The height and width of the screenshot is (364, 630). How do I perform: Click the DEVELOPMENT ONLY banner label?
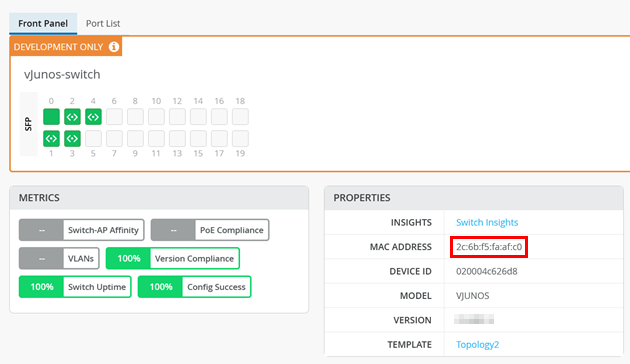click(59, 47)
